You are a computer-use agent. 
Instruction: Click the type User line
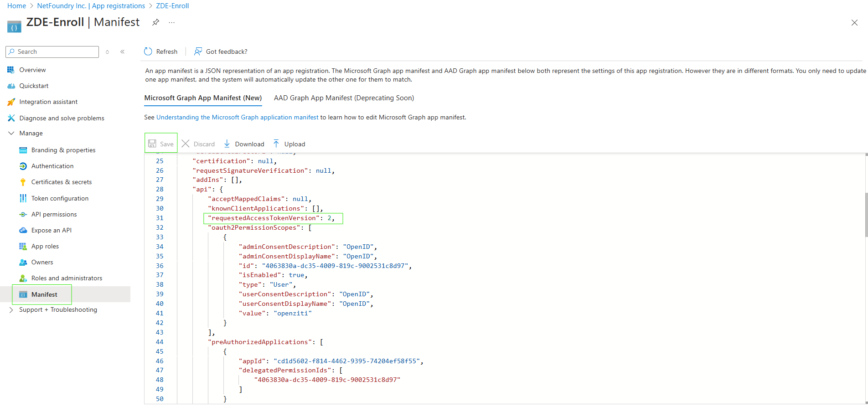[x=267, y=285]
